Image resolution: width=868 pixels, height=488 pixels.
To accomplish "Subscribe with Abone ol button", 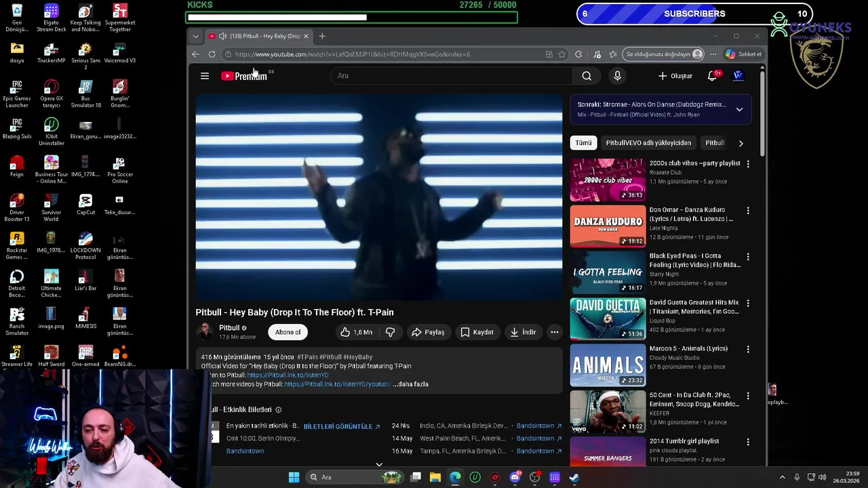I will point(288,332).
